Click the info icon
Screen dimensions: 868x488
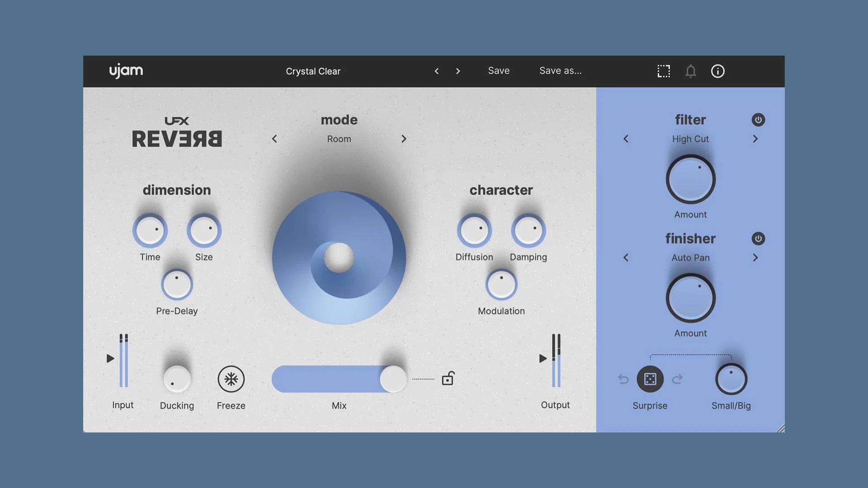click(x=717, y=71)
